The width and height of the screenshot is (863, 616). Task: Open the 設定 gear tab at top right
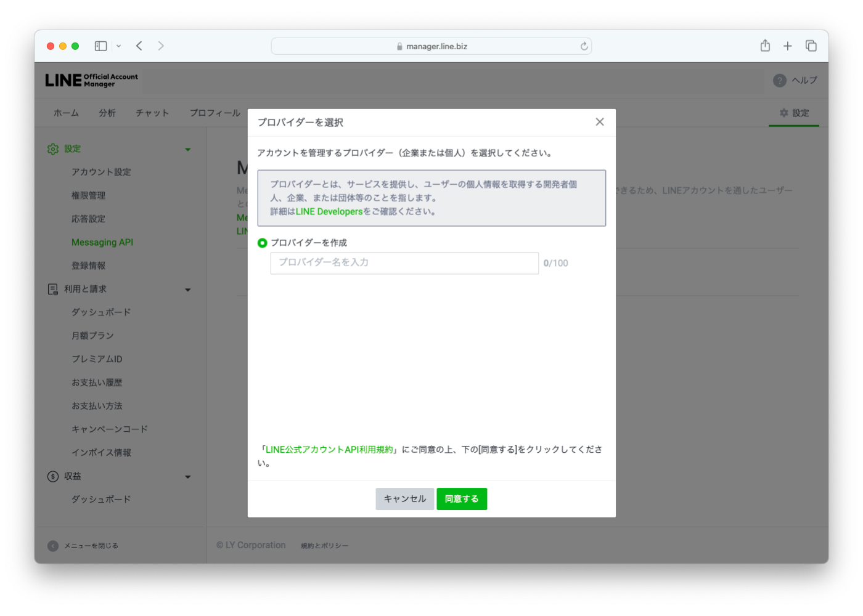point(794,113)
